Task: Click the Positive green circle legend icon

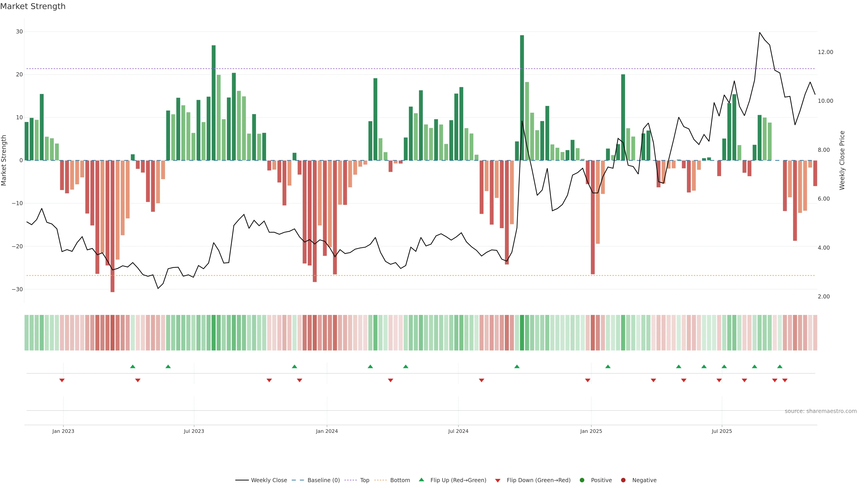Action: coord(582,480)
